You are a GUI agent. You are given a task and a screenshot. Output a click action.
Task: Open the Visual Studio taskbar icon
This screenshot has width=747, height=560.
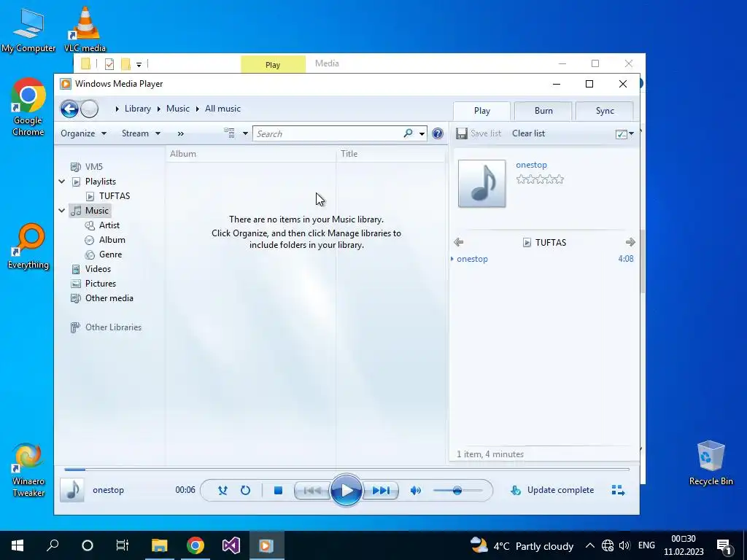point(231,545)
